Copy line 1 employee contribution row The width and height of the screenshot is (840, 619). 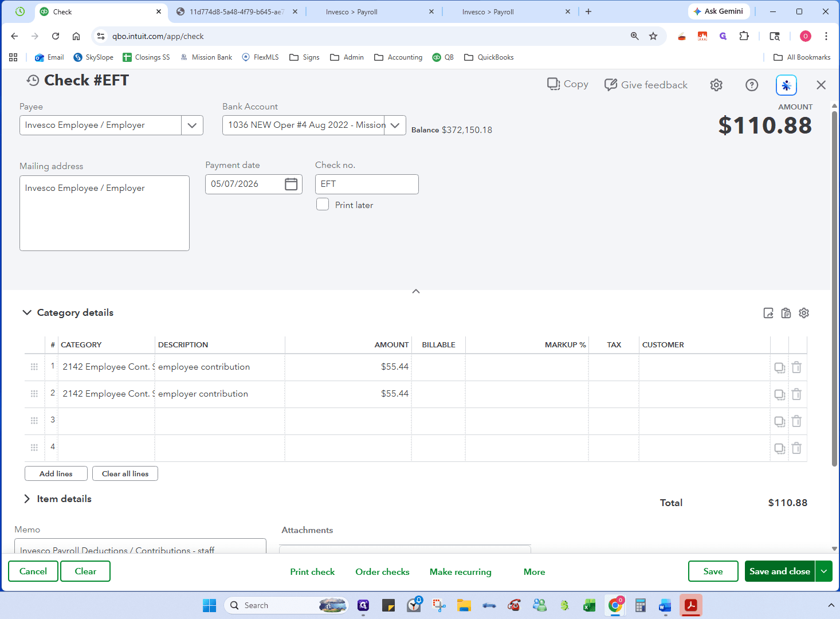[x=779, y=367]
